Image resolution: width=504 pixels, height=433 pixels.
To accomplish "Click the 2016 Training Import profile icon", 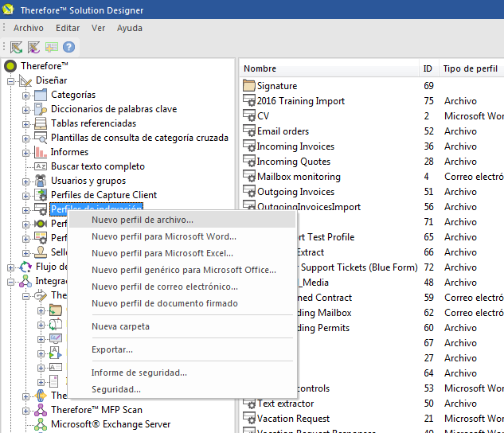I will 248,101.
